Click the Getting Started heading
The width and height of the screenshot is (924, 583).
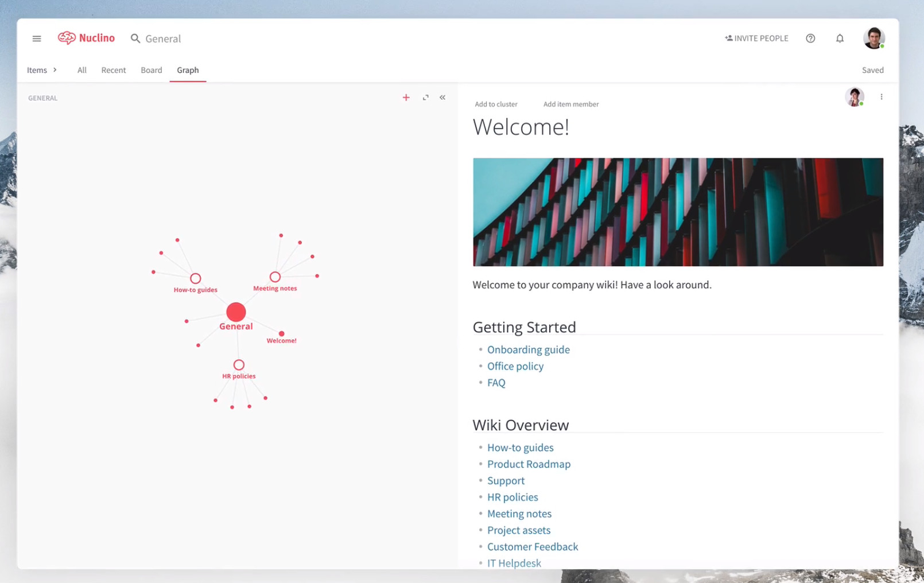click(x=524, y=327)
